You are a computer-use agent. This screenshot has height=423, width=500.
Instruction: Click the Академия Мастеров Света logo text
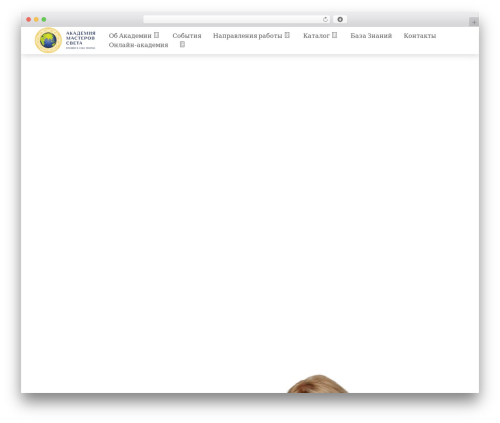[x=81, y=40]
